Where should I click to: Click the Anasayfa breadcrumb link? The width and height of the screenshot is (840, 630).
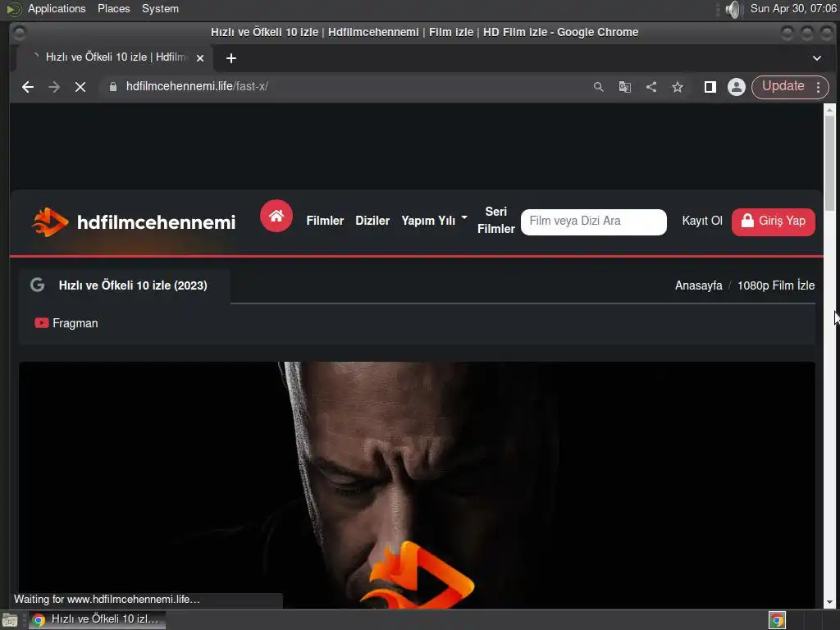pyautogui.click(x=699, y=285)
